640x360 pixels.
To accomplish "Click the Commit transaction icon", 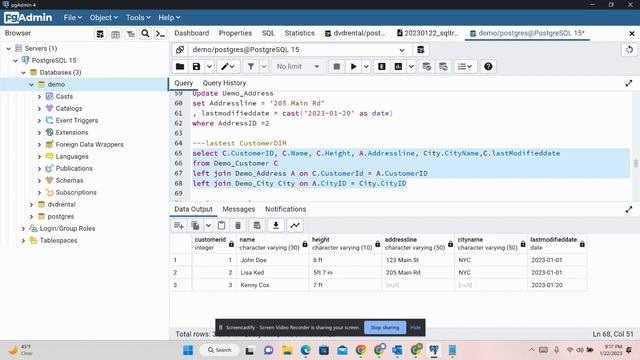I will pos(427,67).
